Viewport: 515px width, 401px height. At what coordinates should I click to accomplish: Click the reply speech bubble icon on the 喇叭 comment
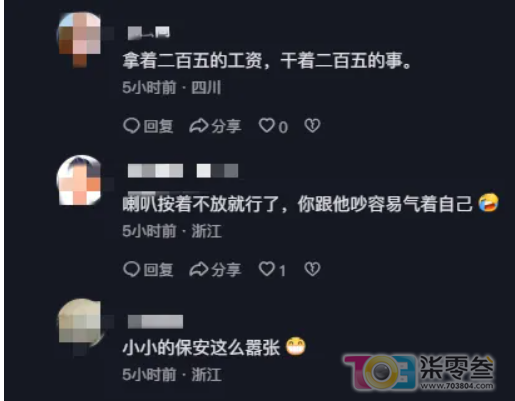pyautogui.click(x=131, y=269)
